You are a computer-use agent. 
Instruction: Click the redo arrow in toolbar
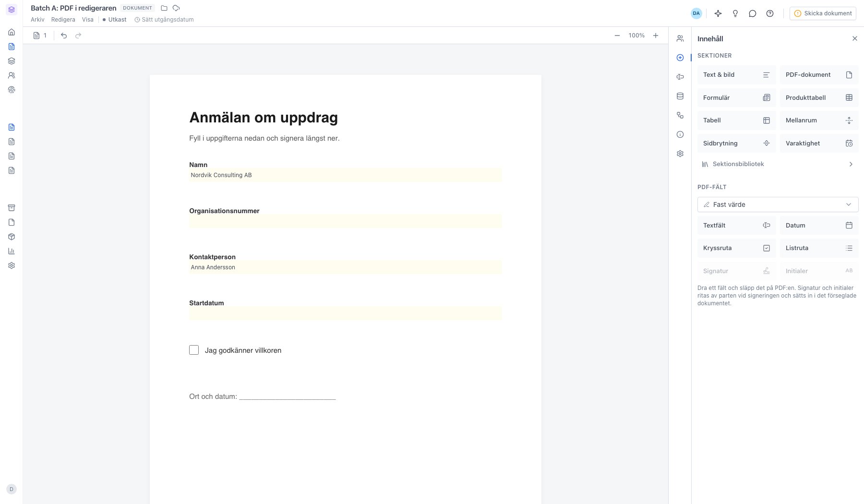[78, 36]
